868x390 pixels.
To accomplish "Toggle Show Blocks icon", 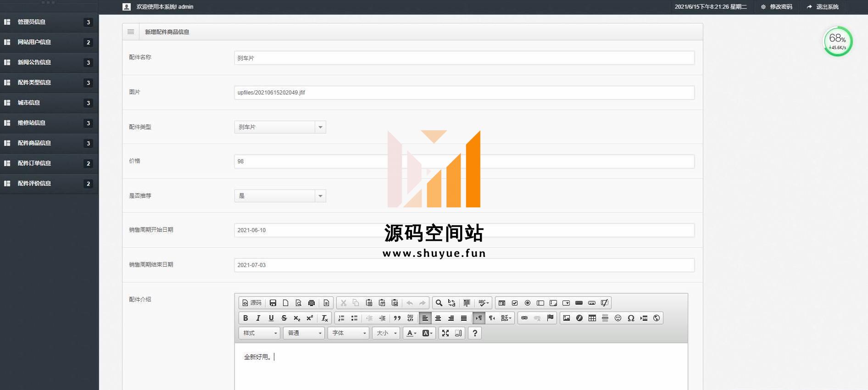I will tap(458, 333).
